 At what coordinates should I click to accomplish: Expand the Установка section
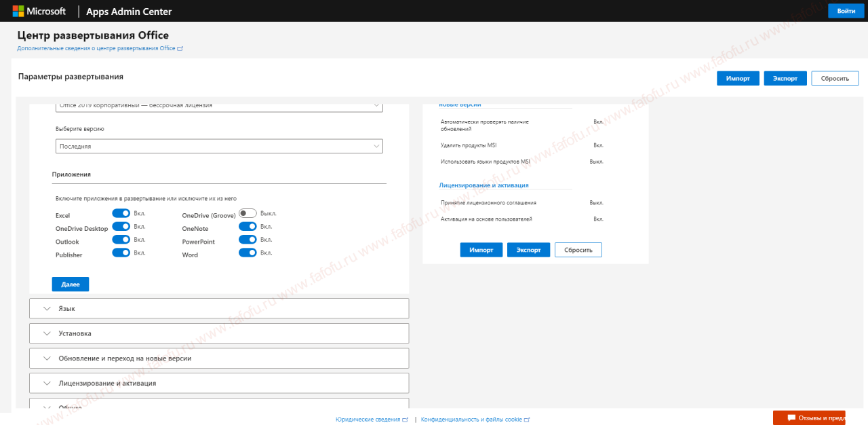[x=219, y=333]
